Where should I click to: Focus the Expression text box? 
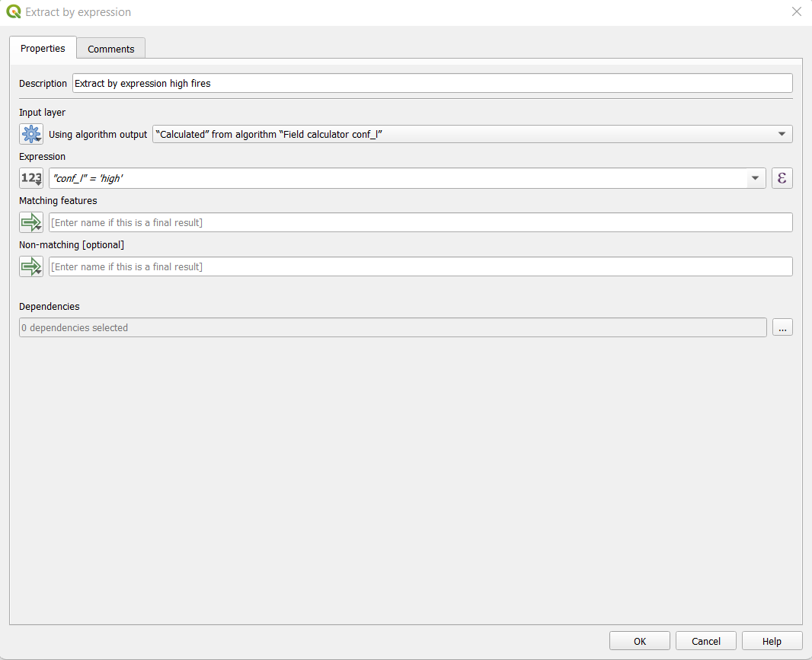pos(396,178)
